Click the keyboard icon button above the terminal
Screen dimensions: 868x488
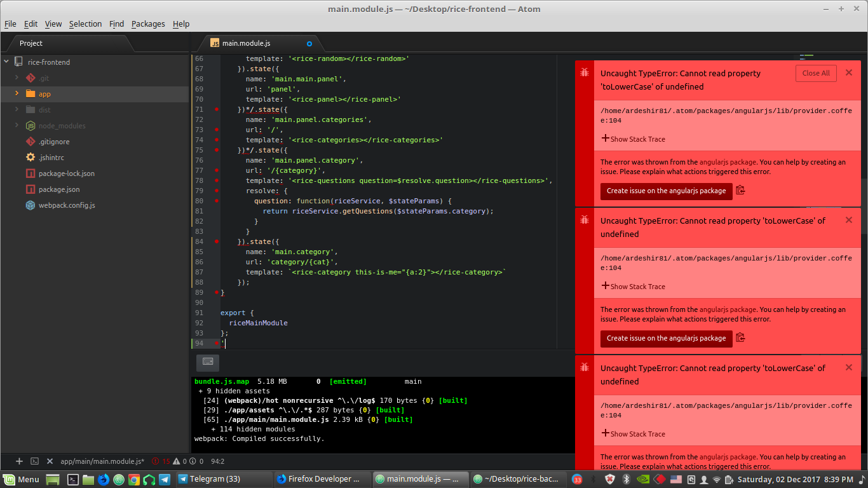pyautogui.click(x=208, y=362)
